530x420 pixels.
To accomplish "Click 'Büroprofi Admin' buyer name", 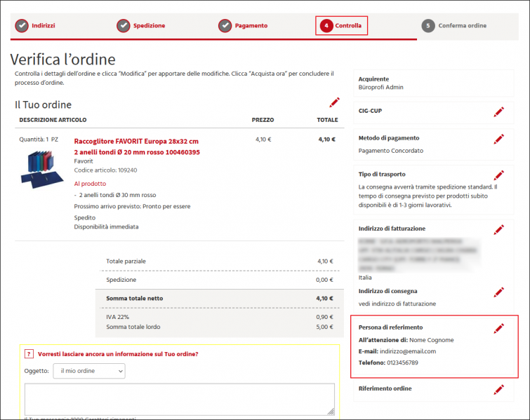I will click(381, 88).
